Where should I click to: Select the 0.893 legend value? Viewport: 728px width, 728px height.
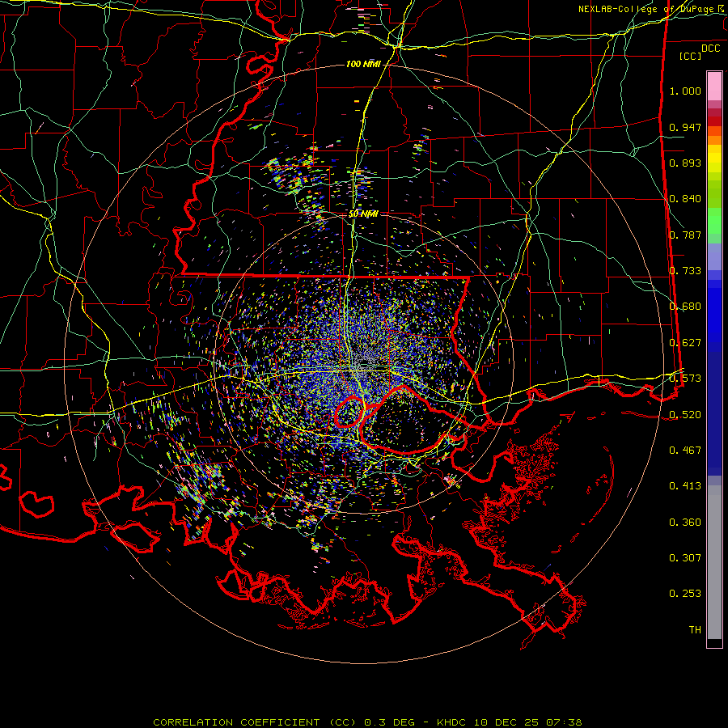(x=685, y=163)
